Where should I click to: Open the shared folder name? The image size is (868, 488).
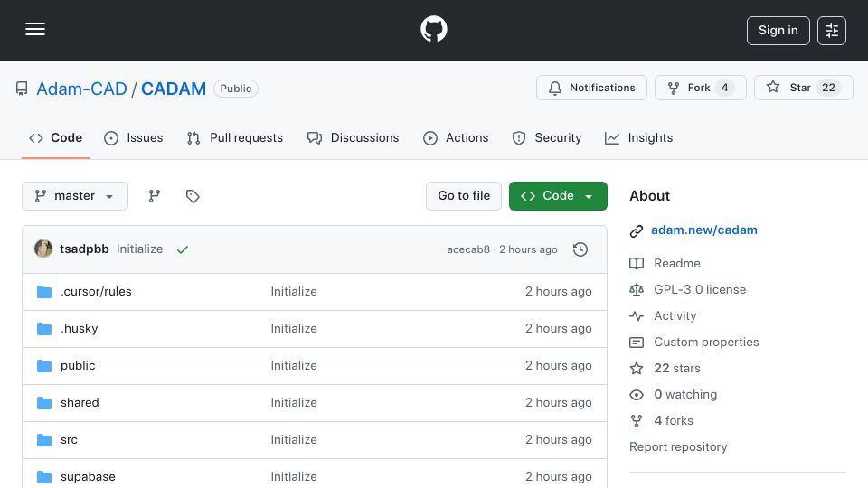click(x=80, y=403)
